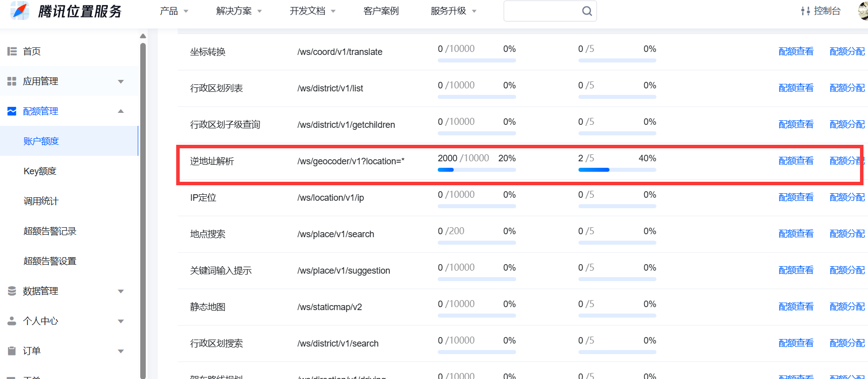Click the sidebar scroll up arrow
Screen dimensions: 868x379
(x=143, y=36)
